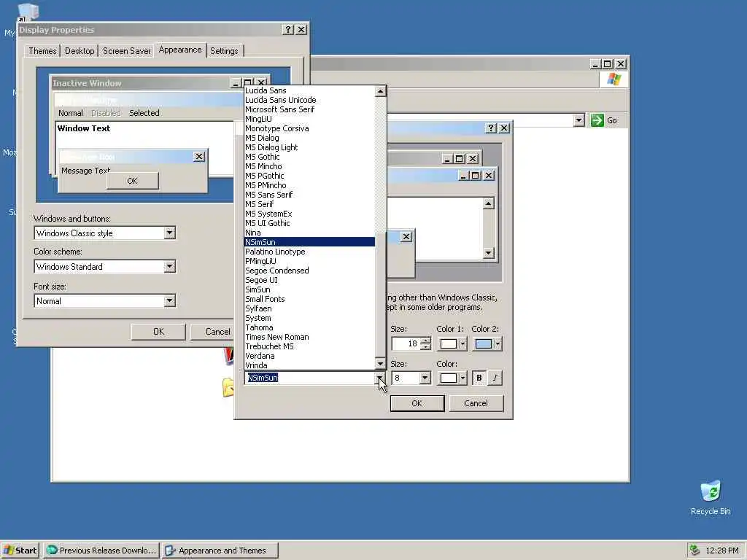This screenshot has height=560, width=747.
Task: Select MS Gothic font
Action: tap(309, 157)
